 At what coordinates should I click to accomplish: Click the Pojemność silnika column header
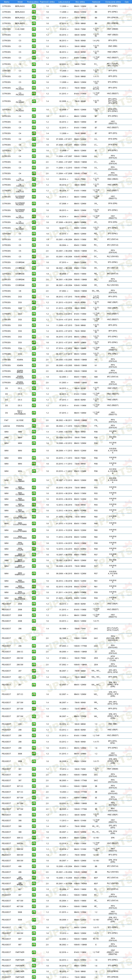47,2
